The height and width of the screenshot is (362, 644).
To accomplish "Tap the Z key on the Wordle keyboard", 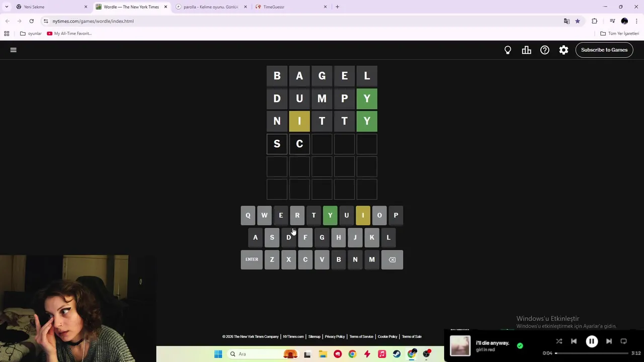I will pos(272,259).
